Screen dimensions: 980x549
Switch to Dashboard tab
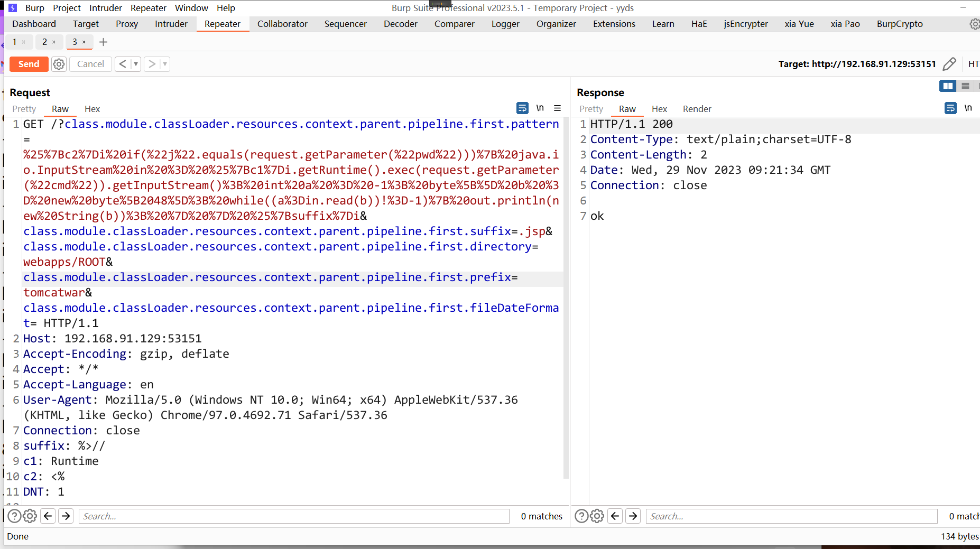[x=34, y=24]
